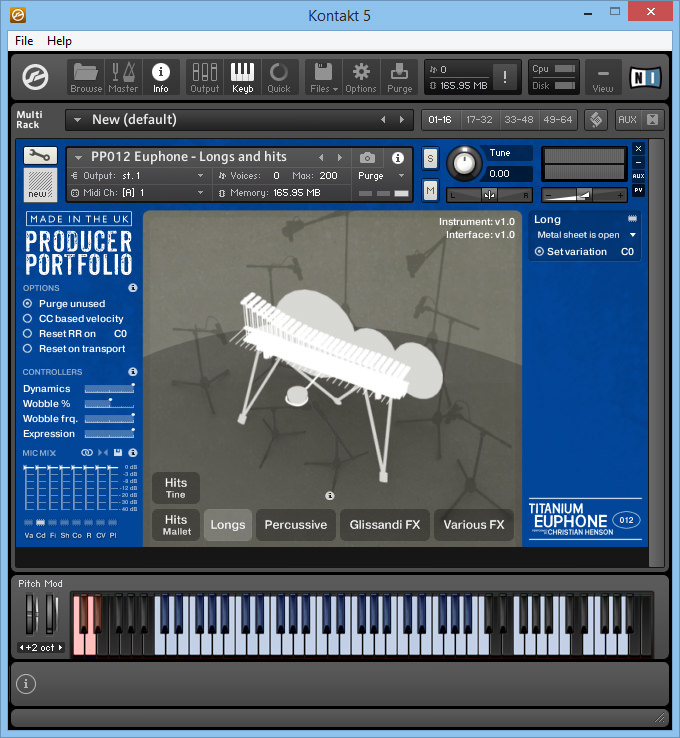680x738 pixels.
Task: Show Options section info icon
Action: [133, 288]
